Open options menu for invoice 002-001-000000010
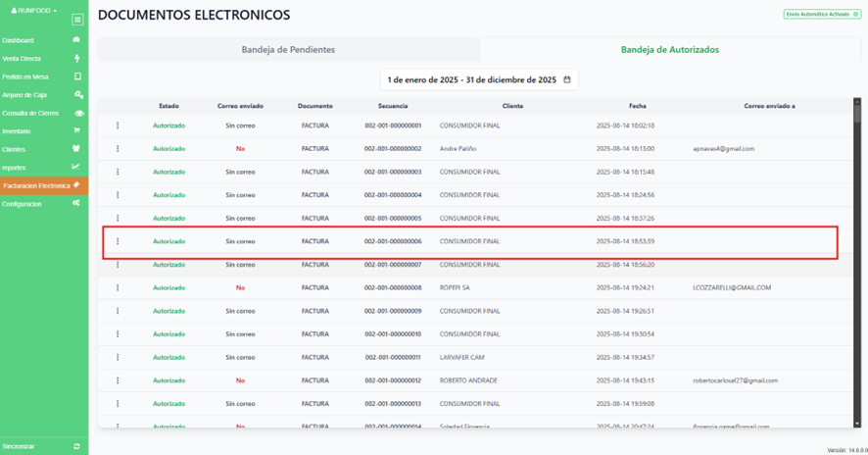Screen dimensions: 868x455 (x=118, y=334)
